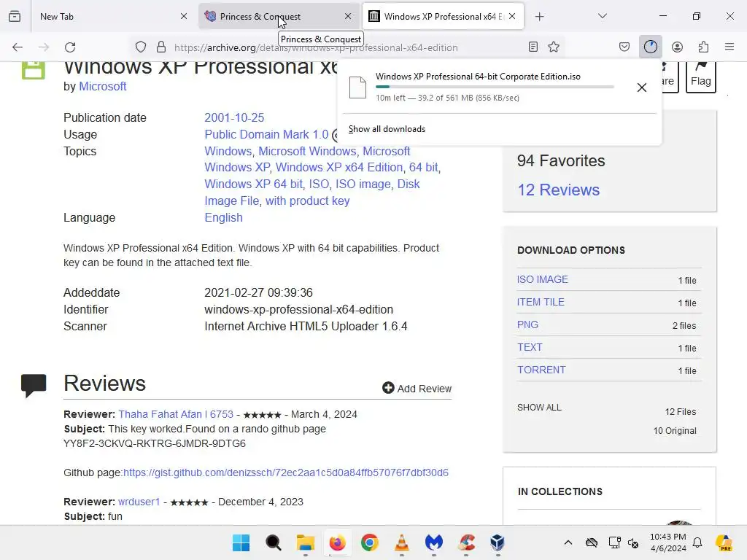The image size is (747, 560).
Task: Open File Explorer from taskbar
Action: 306,542
